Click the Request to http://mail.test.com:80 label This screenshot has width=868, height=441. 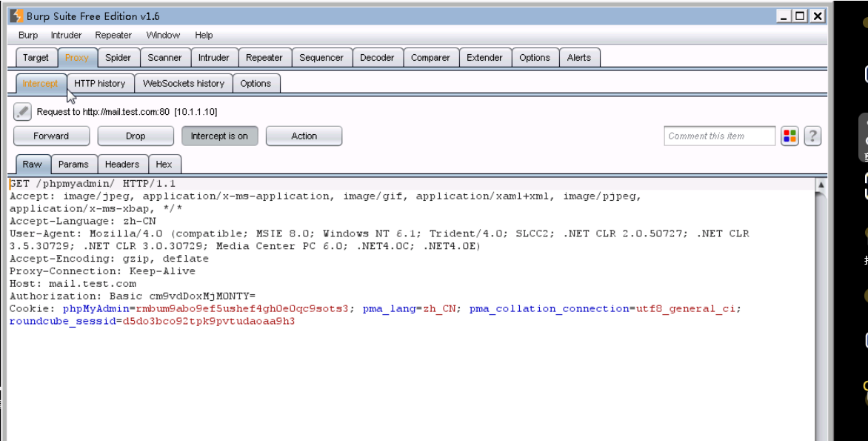(x=127, y=112)
